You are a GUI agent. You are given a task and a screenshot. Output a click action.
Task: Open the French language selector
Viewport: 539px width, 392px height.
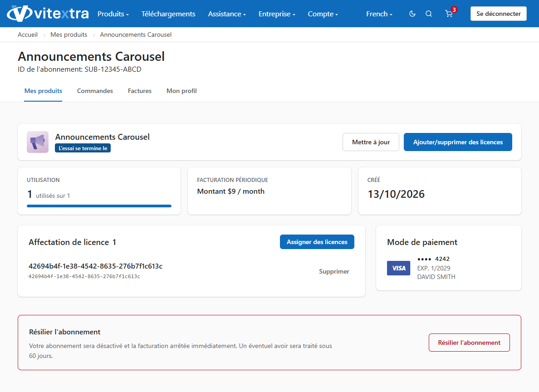pyautogui.click(x=379, y=14)
